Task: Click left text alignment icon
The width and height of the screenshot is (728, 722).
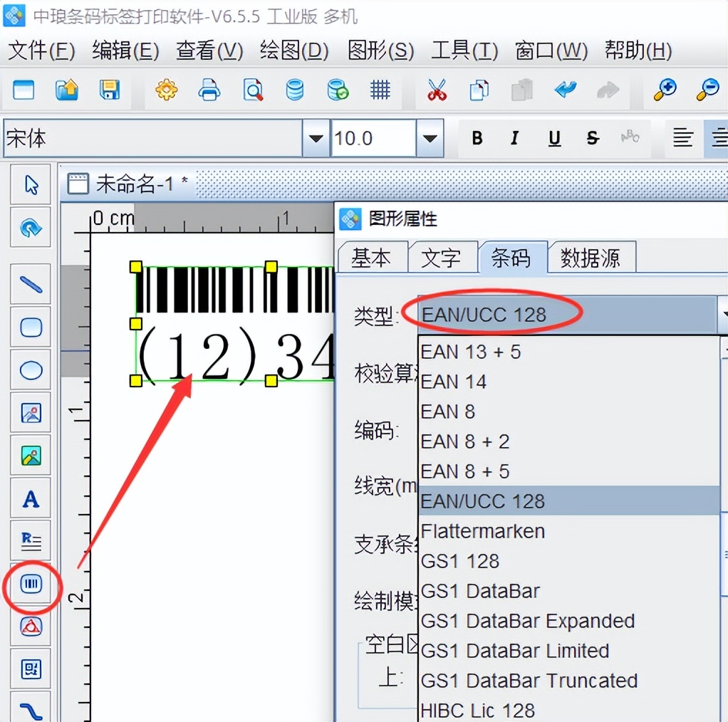Action: 683,138
